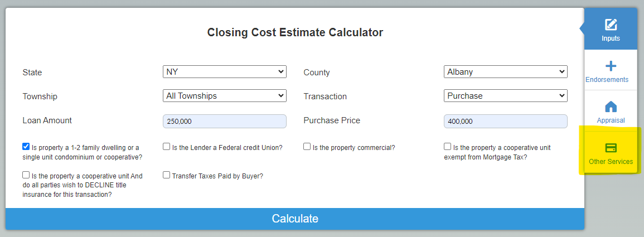This screenshot has width=644, height=237.
Task: Expand the Transaction dropdown showing Purchase
Action: pos(506,96)
